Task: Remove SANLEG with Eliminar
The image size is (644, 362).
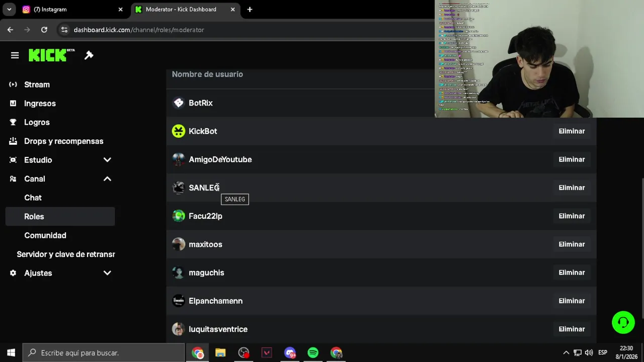Action: tap(572, 188)
